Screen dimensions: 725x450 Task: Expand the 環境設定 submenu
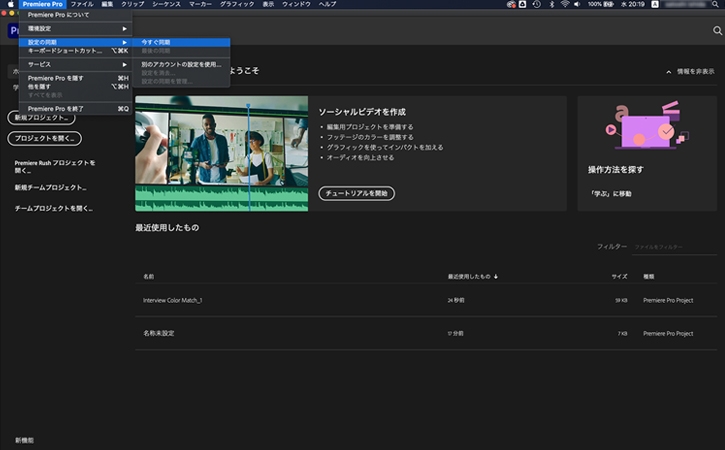coord(75,29)
